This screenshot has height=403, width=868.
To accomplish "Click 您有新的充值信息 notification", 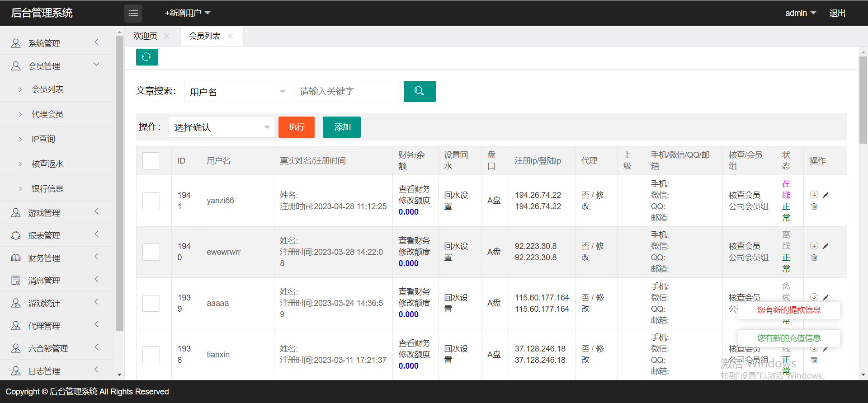I will click(x=789, y=338).
